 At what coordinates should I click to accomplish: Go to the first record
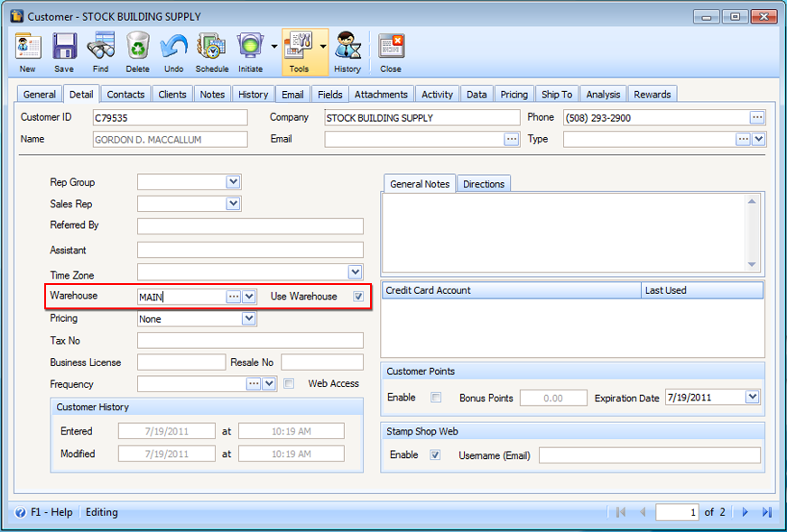coord(621,512)
